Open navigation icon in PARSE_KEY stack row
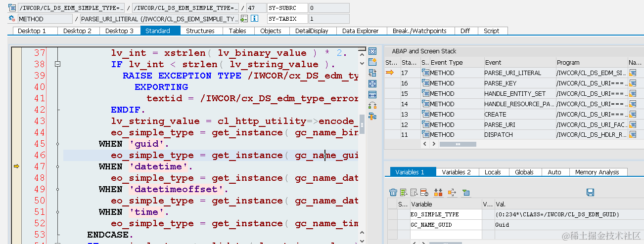 633,83
